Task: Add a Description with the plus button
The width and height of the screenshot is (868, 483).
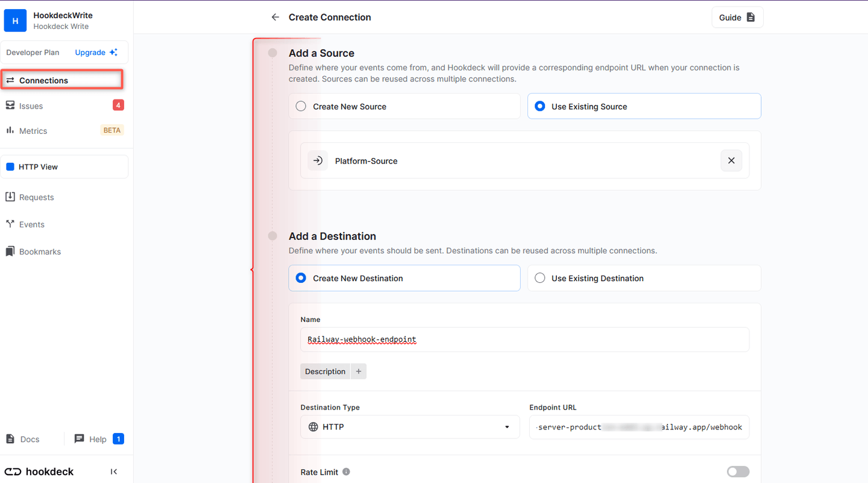Action: point(358,371)
